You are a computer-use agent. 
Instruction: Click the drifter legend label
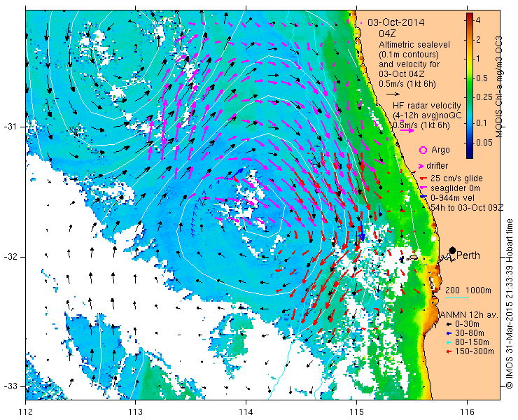(437, 166)
